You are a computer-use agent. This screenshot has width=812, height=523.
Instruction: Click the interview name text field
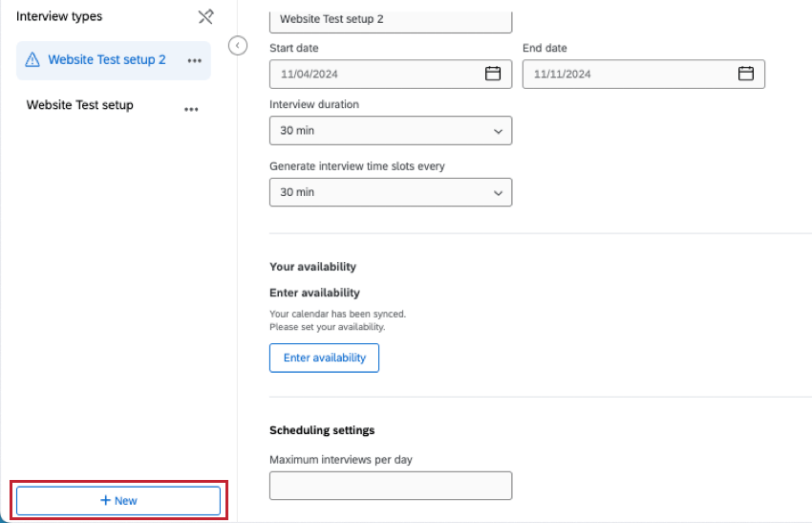[x=391, y=20]
